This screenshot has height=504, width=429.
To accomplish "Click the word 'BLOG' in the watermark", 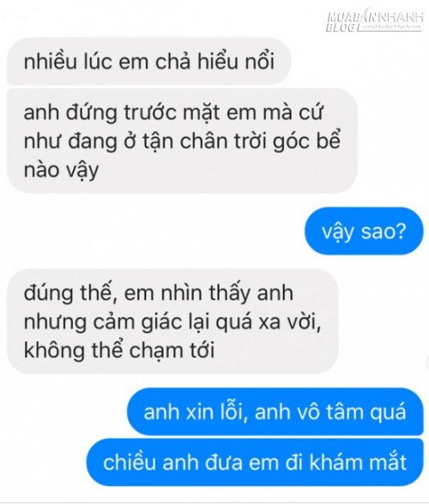I will coord(341,28).
